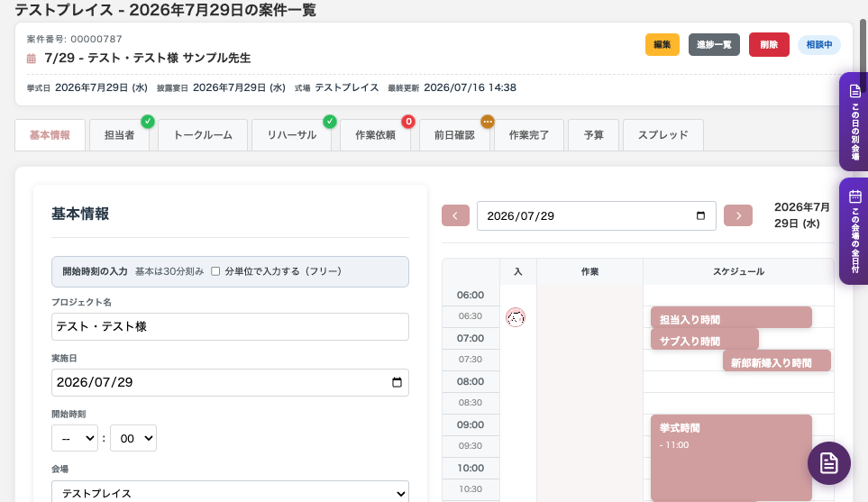This screenshot has width=868, height=502.
Task: Click the 実施日 date field
Action: click(x=230, y=382)
